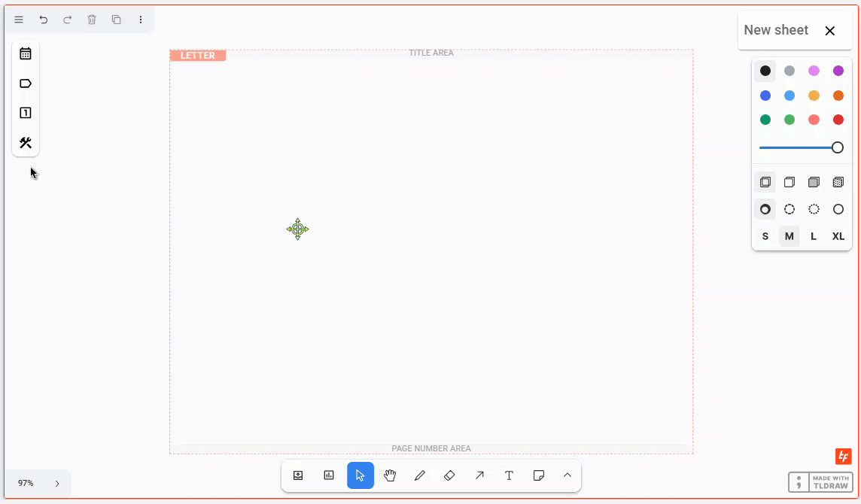Expand more tools chevron in bottom toolbar
Screen dimensions: 861x504
(x=567, y=475)
